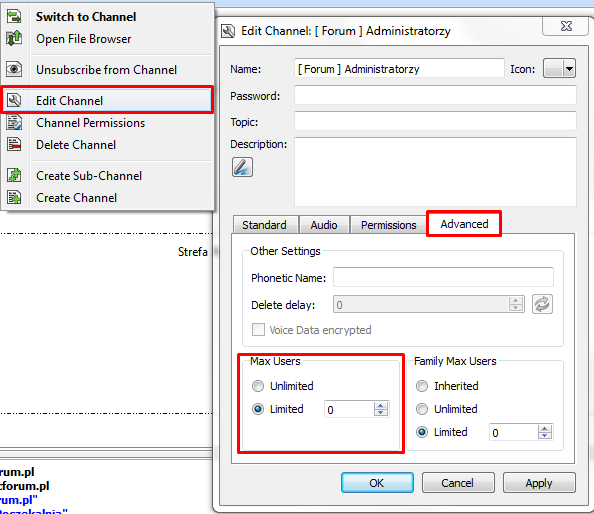Click the Edit Channel wrench icon in menu
This screenshot has width=594, height=514.
pyautogui.click(x=14, y=100)
